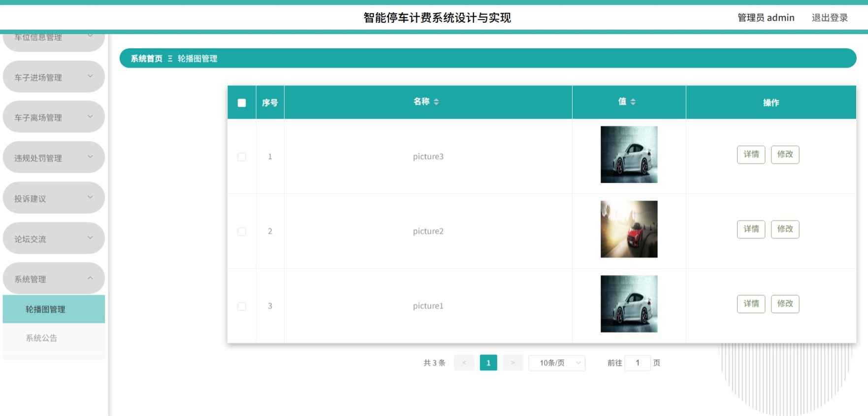Sort table by 值 column arrows
Screen dimensions: 868x416
pos(633,102)
